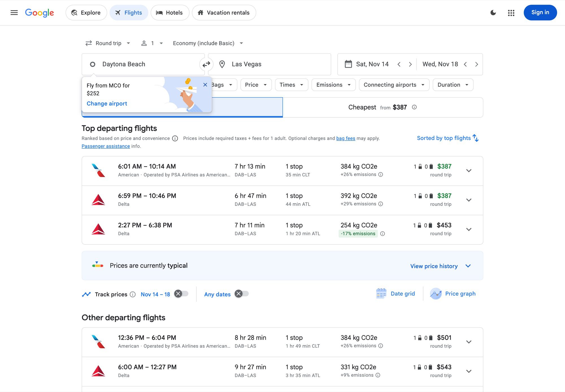Select the Cheapest from $387 tab
Screen dimensions: 565x392
pyautogui.click(x=383, y=108)
